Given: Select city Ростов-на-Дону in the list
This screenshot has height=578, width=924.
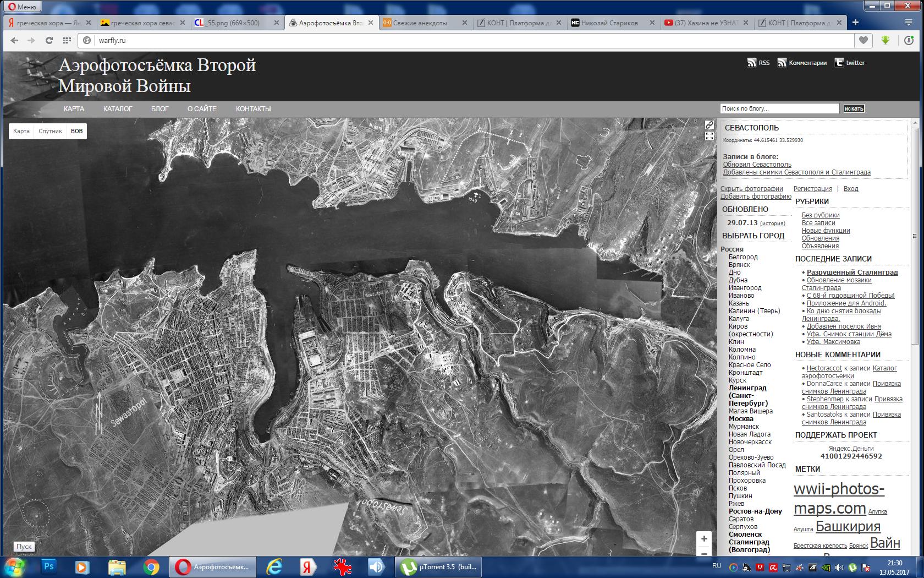Looking at the screenshot, I should point(755,511).
